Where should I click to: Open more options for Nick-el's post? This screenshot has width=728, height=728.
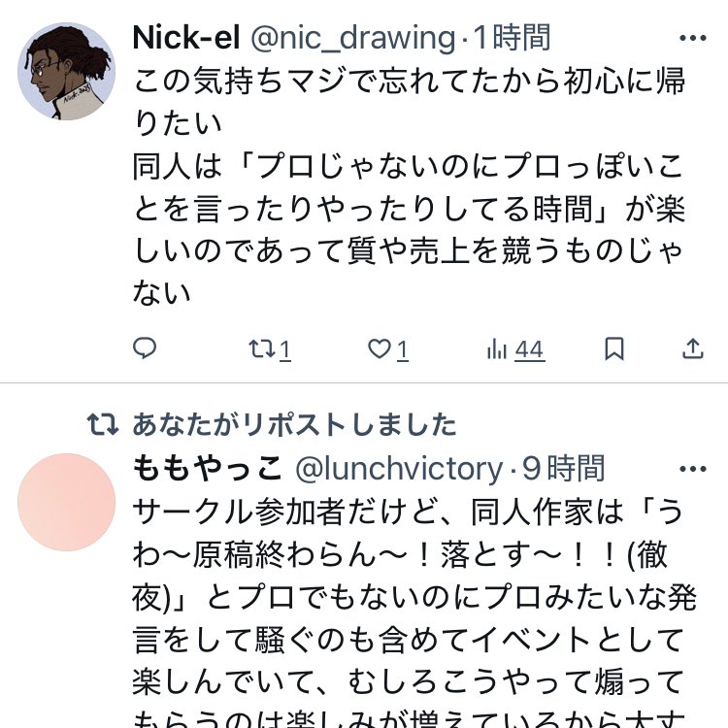(693, 39)
